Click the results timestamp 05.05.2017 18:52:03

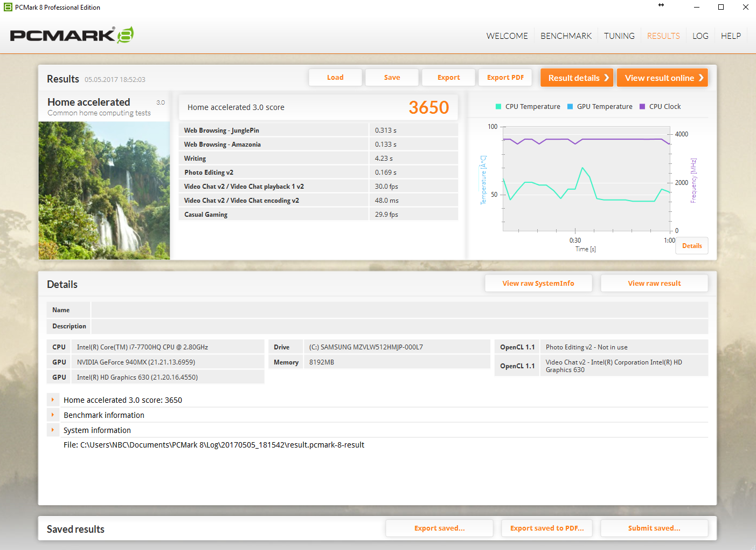coord(115,80)
